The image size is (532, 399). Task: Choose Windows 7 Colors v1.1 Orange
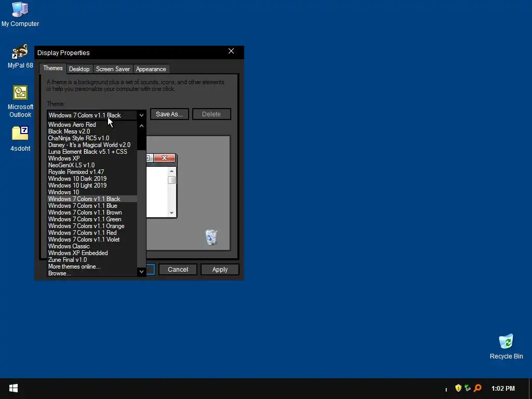point(92,226)
